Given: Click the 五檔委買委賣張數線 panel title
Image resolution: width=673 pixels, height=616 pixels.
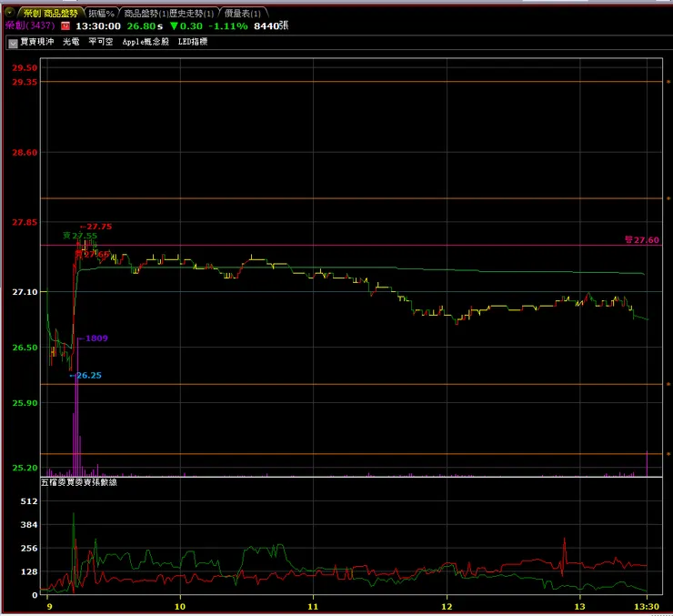Looking at the screenshot, I should pos(79,482).
